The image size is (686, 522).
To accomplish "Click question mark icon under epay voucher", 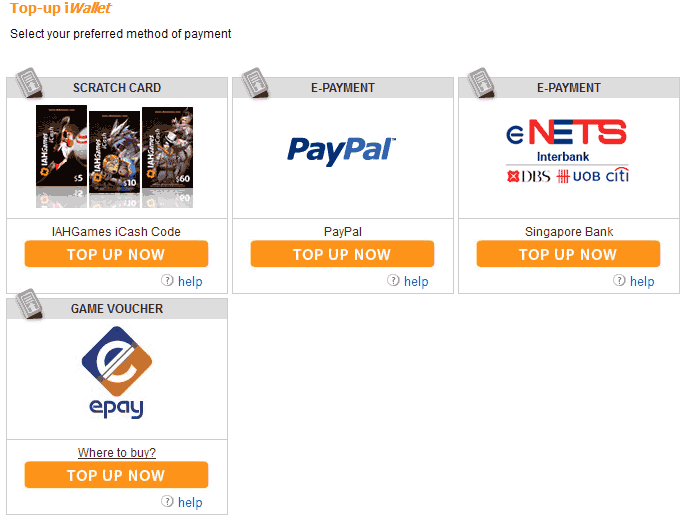I will click(x=167, y=501).
